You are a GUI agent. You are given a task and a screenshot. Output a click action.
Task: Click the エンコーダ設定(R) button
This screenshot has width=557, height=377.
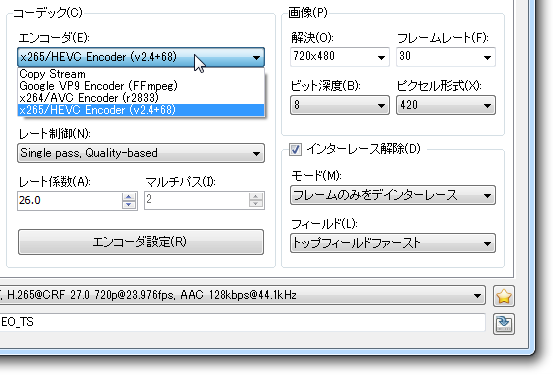[141, 242]
